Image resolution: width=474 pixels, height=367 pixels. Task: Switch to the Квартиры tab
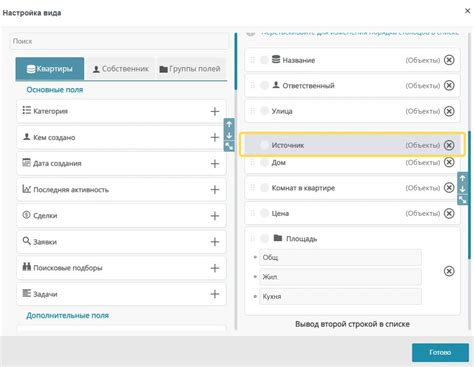pos(50,69)
